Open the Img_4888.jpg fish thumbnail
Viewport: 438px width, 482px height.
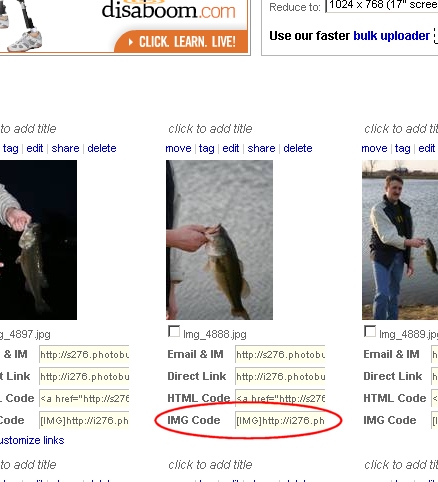click(x=219, y=240)
